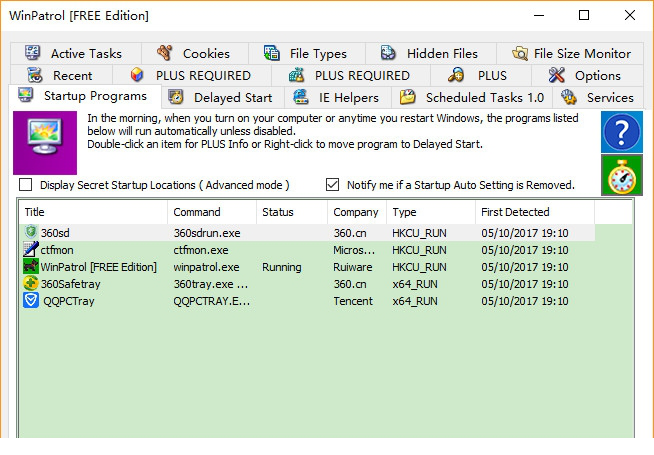Viewport: 654px width, 455px height.
Task: Open the Options tab
Action: 587,75
